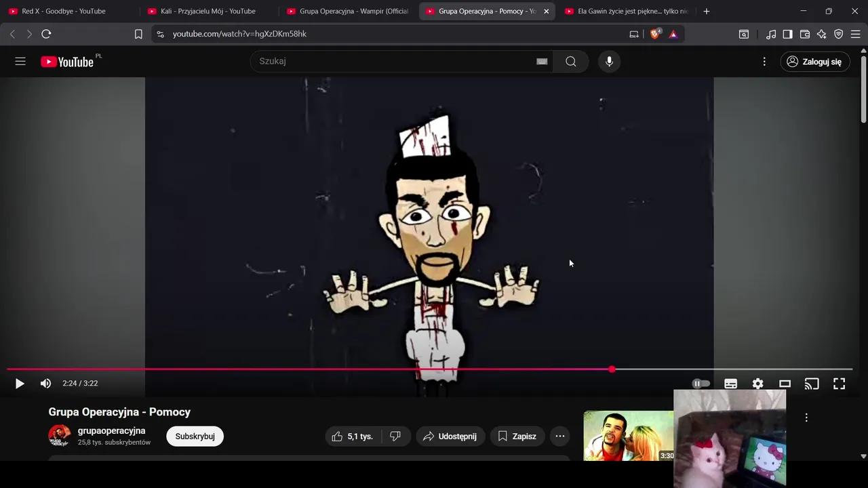
Task: Enter fullscreen mode
Action: click(839, 384)
